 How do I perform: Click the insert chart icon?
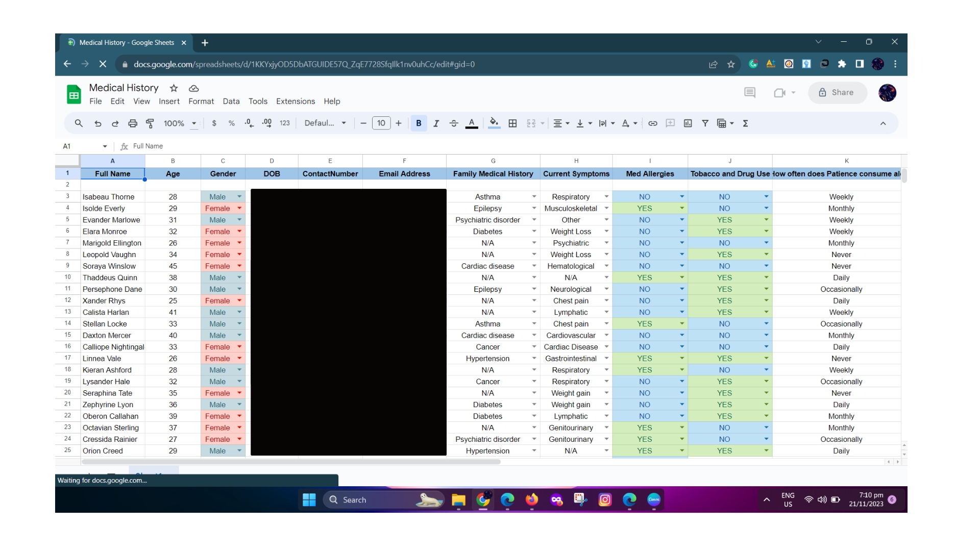[x=688, y=123]
